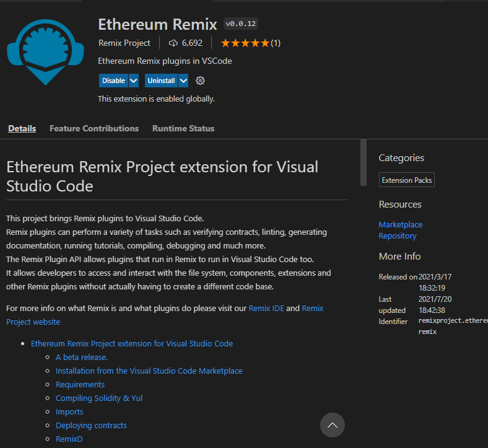Go to 'Installation from the Visual Studio Code Marketplace'

coord(149,371)
